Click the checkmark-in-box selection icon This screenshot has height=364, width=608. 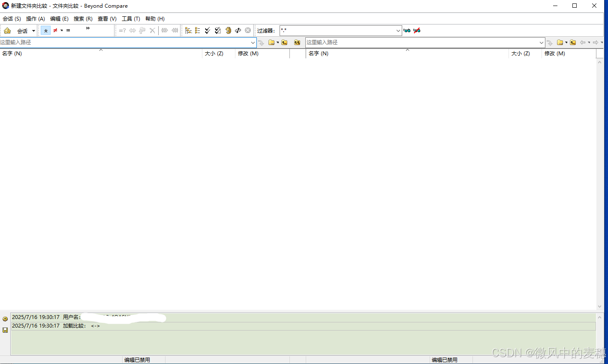pos(218,30)
